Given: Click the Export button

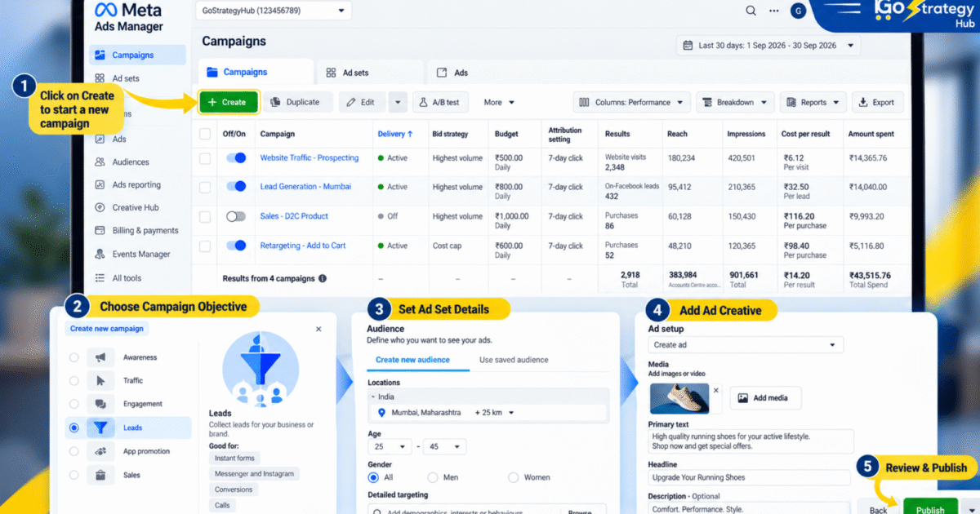Looking at the screenshot, I should [877, 102].
